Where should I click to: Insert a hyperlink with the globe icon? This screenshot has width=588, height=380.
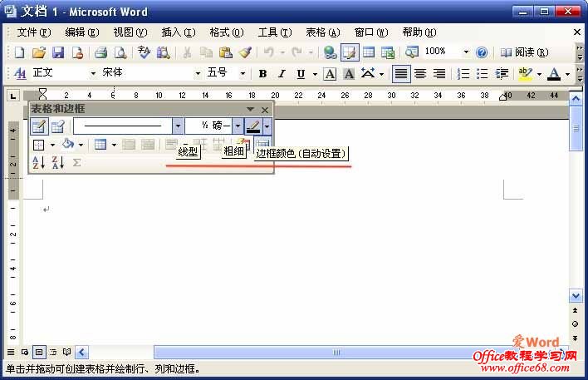tap(330, 52)
